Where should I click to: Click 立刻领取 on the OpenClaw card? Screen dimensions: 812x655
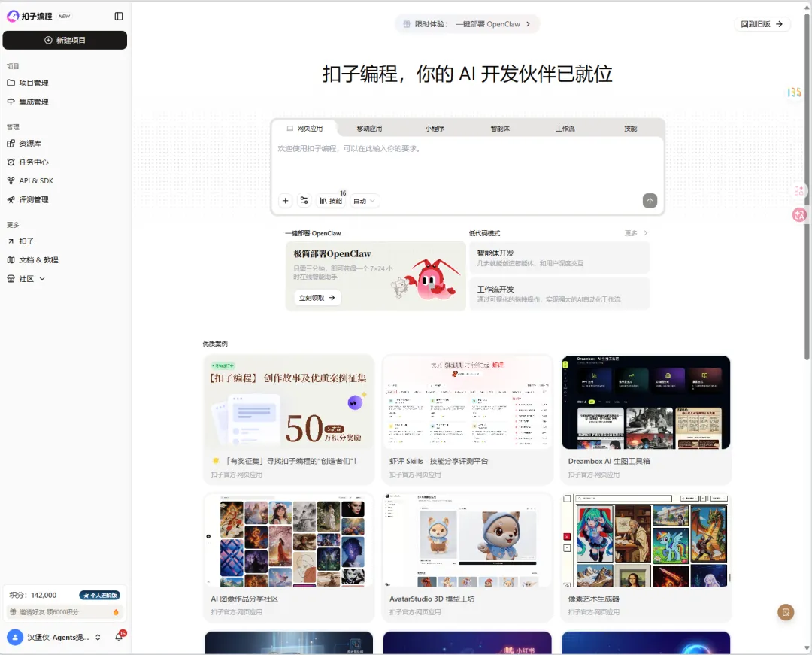point(317,298)
